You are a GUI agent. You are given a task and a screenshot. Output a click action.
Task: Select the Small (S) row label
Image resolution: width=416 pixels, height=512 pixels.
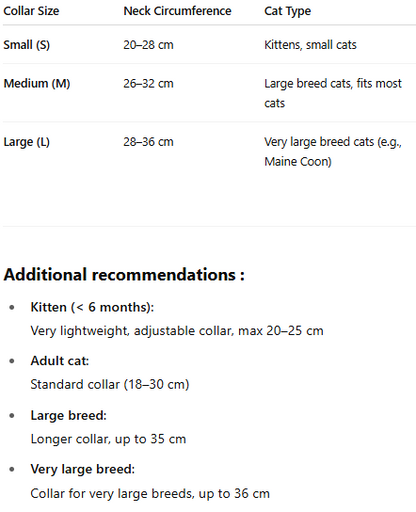27,45
